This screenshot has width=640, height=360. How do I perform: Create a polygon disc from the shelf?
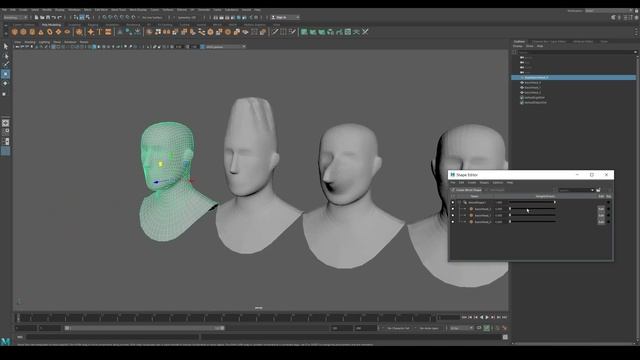pyautogui.click(x=67, y=32)
